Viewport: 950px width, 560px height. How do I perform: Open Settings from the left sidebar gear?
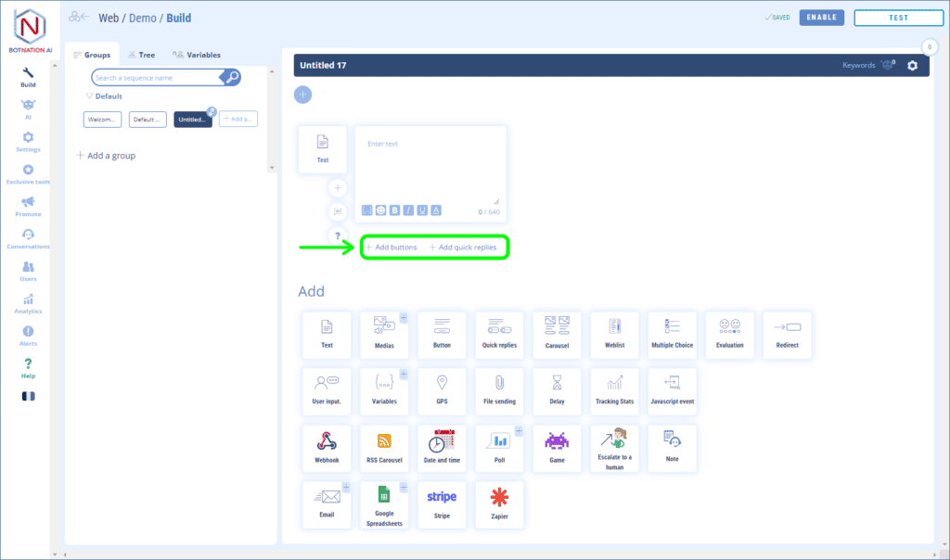28,139
